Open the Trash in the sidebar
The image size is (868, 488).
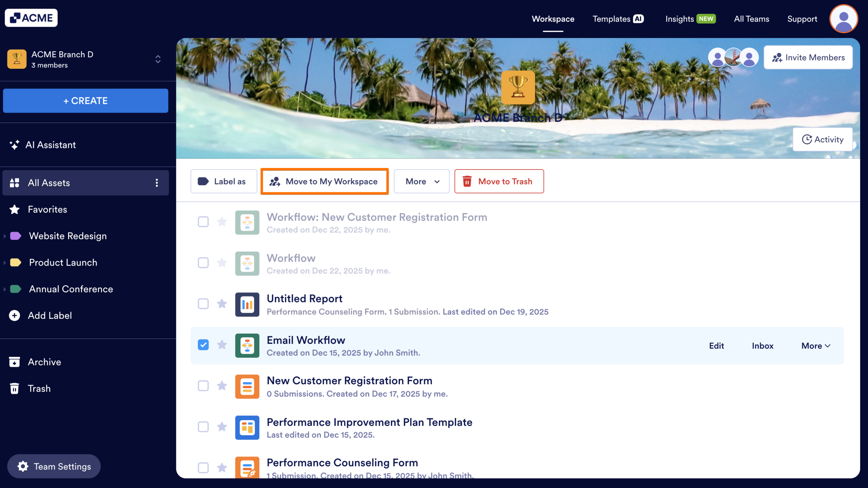tap(39, 388)
